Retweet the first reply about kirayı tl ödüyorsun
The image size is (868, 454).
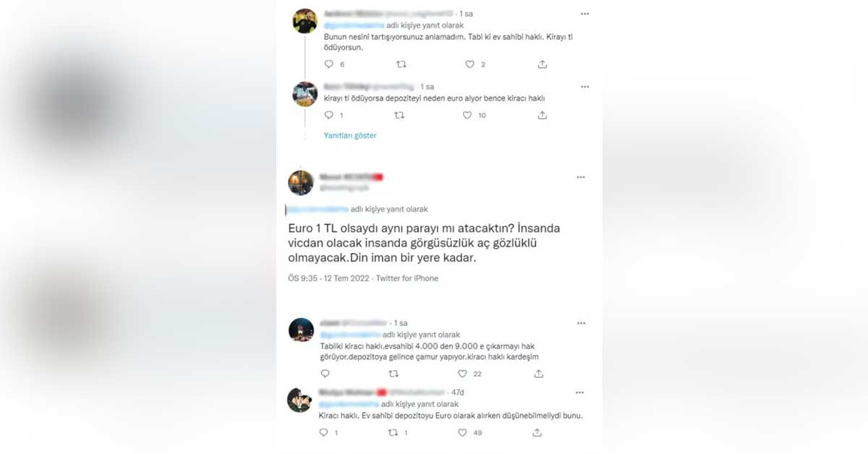[x=401, y=64]
